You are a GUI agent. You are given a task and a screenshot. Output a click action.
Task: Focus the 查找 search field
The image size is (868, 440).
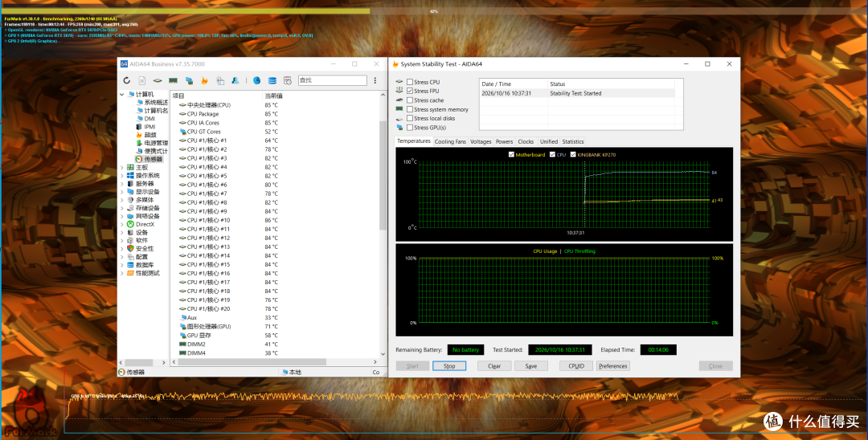pyautogui.click(x=332, y=81)
